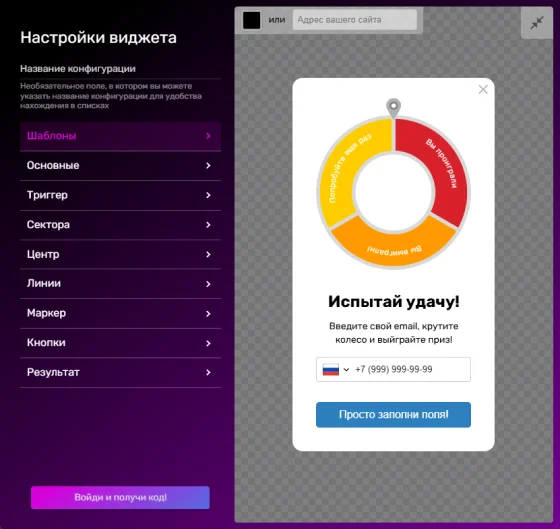
Task: Click the Russian flag icon
Action: click(330, 369)
